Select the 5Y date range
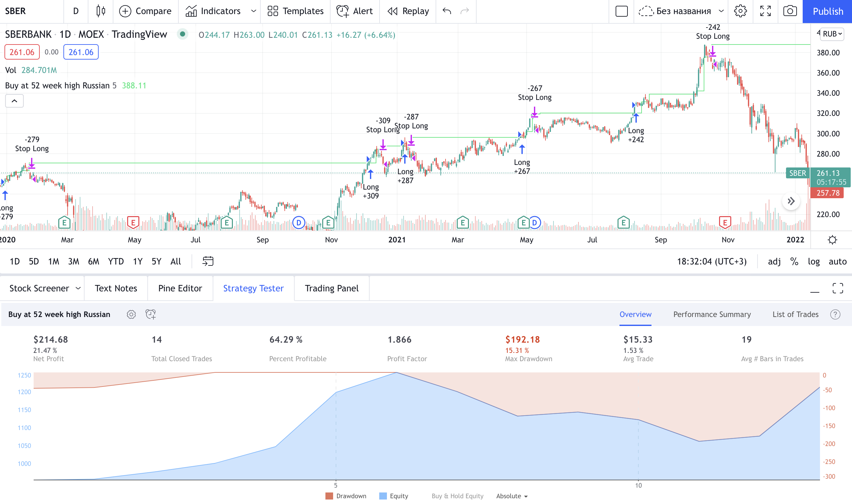Image resolution: width=852 pixels, height=504 pixels. click(156, 262)
